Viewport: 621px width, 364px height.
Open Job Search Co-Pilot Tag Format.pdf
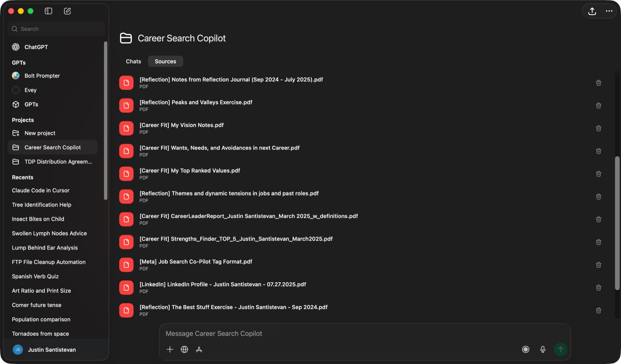[196, 262]
